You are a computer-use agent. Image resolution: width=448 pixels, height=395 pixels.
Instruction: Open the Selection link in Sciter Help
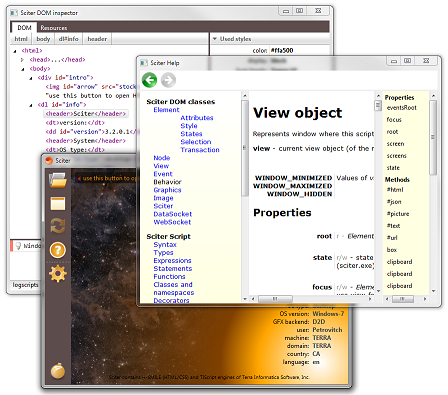coord(196,142)
